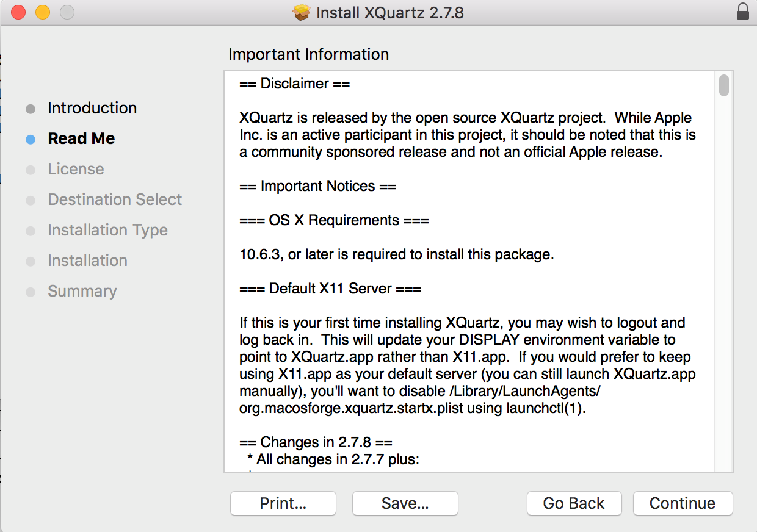The width and height of the screenshot is (757, 532).
Task: Click the bullet beside Summary
Action: coord(31,292)
